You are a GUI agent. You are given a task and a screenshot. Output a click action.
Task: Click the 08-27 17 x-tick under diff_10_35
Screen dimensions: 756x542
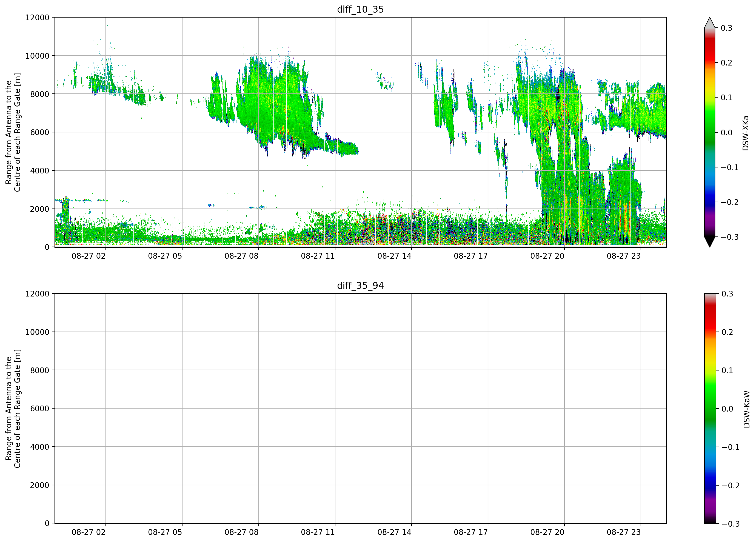pyautogui.click(x=471, y=256)
